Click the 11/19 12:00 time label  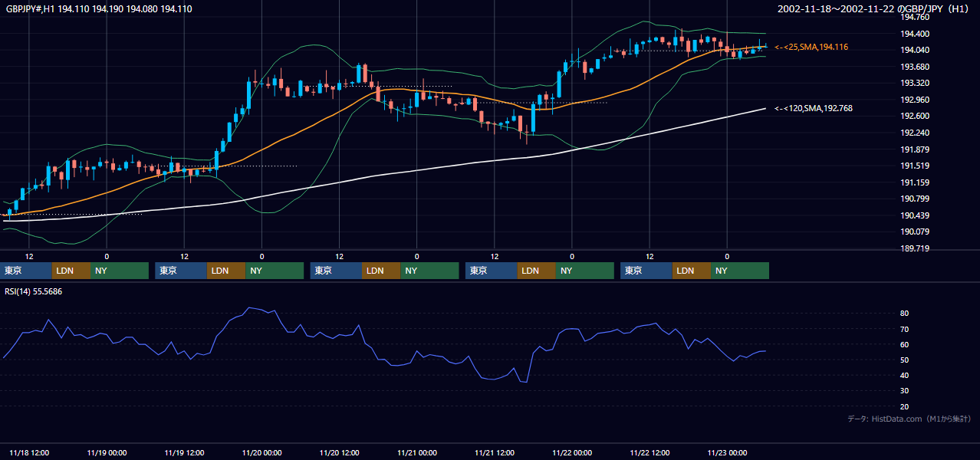pos(184,453)
